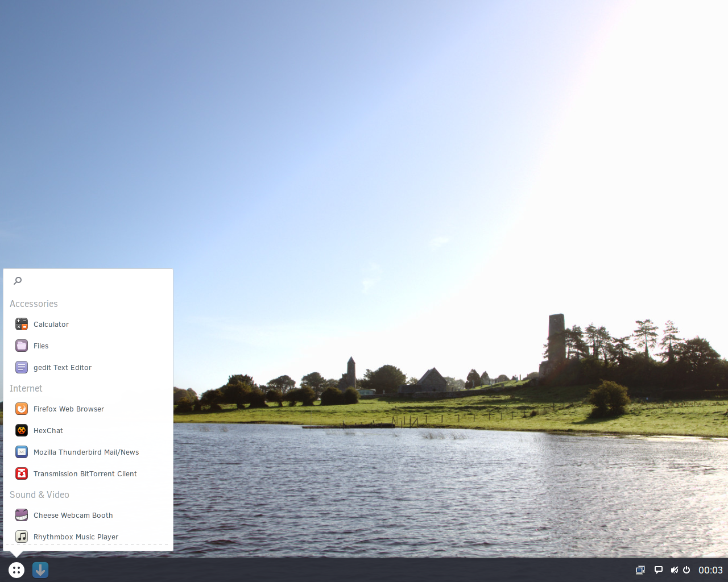The image size is (728, 582).
Task: Launch Firefox Web Browser
Action: (88, 409)
